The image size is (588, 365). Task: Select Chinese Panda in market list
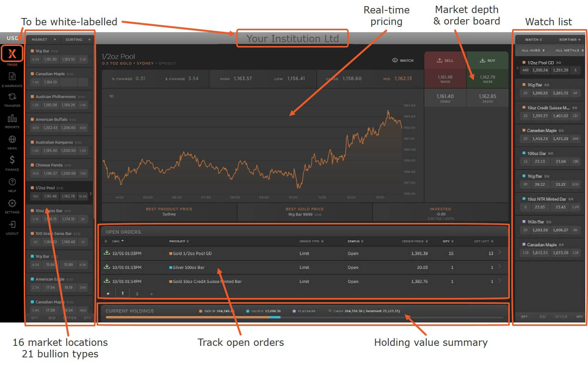[59, 169]
